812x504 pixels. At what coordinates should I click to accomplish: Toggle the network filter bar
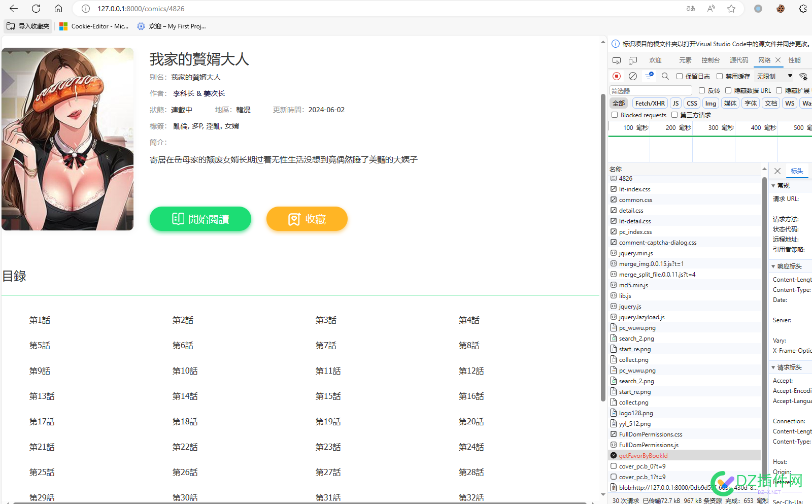[649, 76]
